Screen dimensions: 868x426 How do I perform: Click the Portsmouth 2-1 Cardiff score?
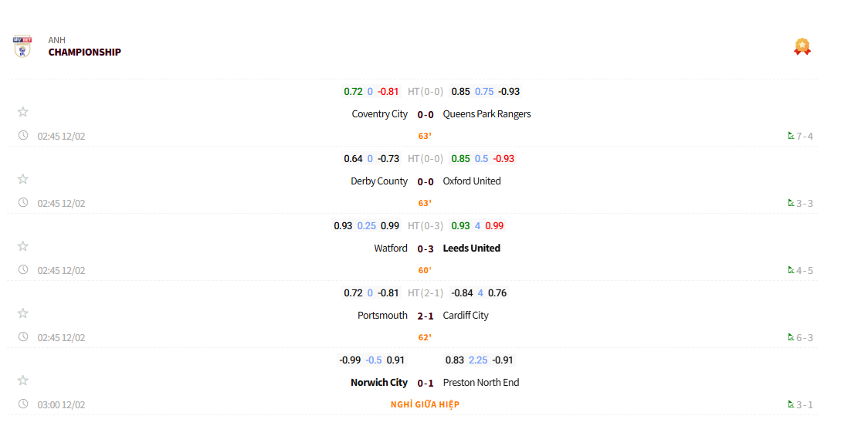(x=426, y=316)
